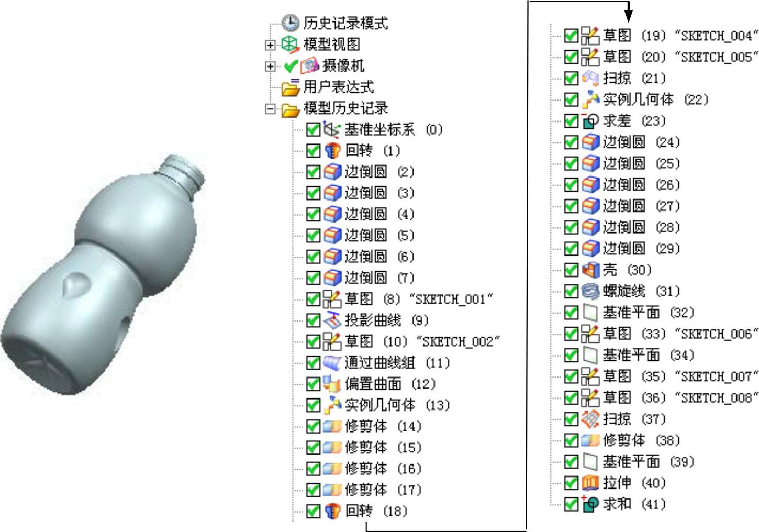Select the 回转 (1) feature icon
This screenshot has width=759, height=532.
[x=332, y=151]
